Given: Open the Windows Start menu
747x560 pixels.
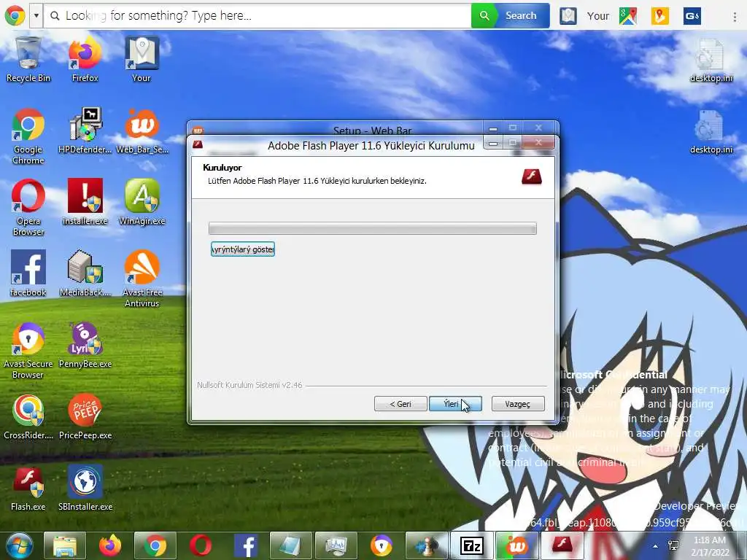Looking at the screenshot, I should tap(19, 545).
